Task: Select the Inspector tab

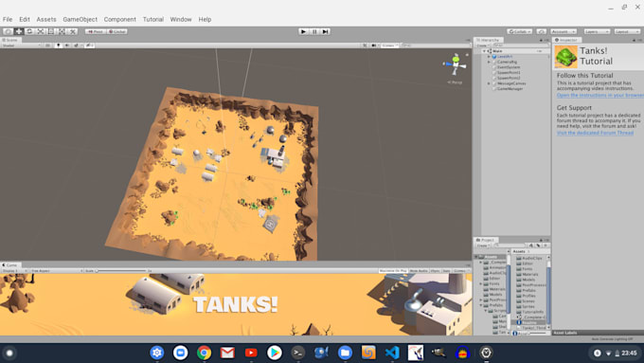Action: 566,40
